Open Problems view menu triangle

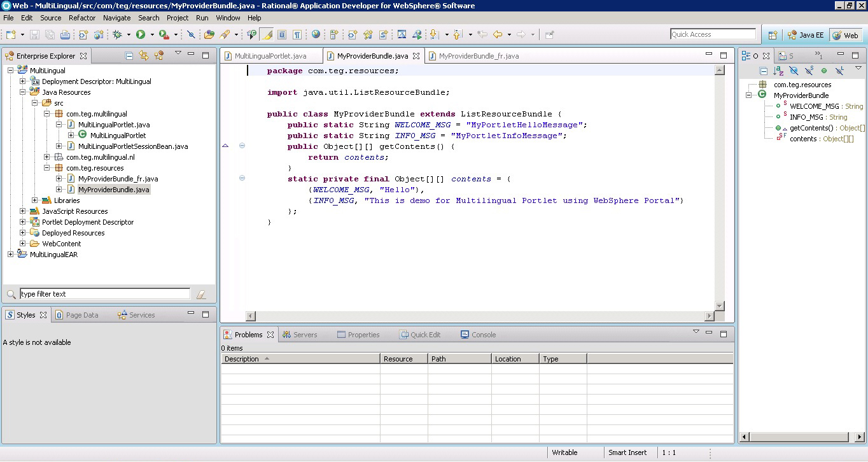pyautogui.click(x=696, y=332)
